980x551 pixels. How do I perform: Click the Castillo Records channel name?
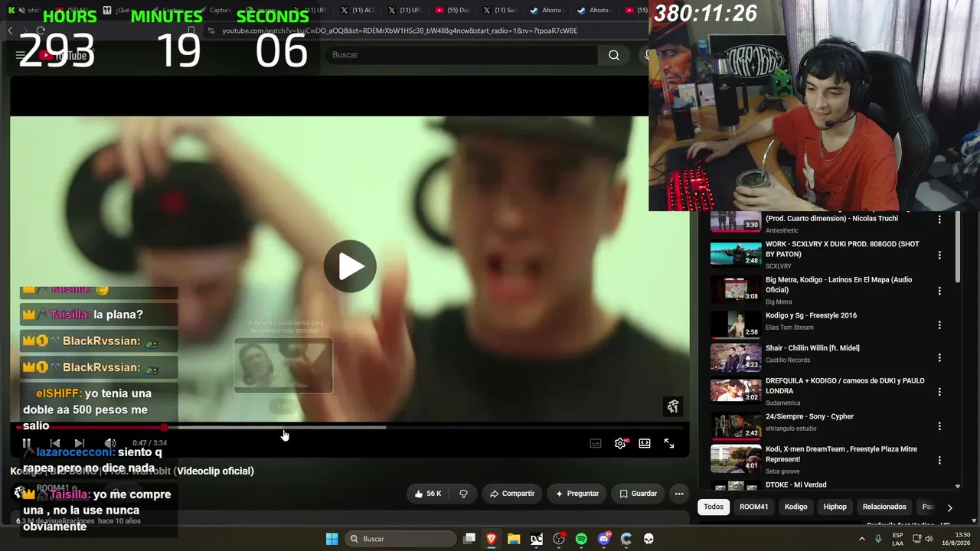[788, 360]
